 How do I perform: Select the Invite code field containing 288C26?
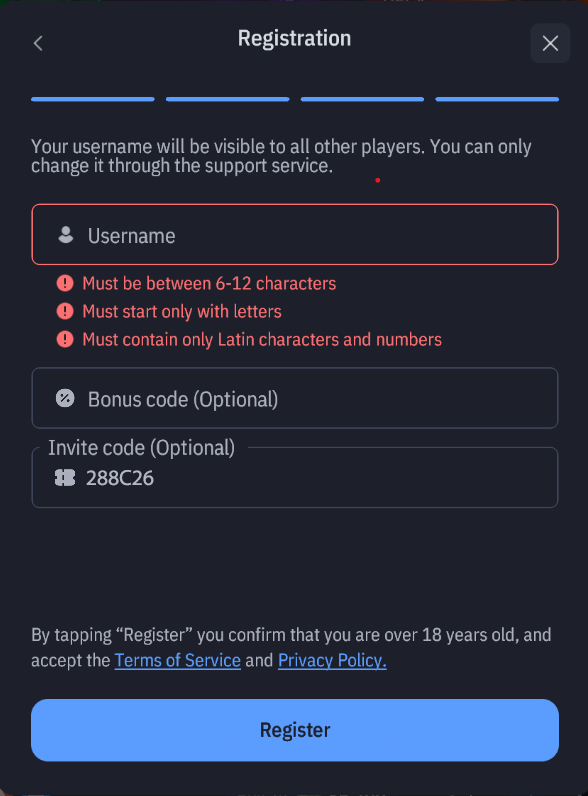[x=295, y=477]
